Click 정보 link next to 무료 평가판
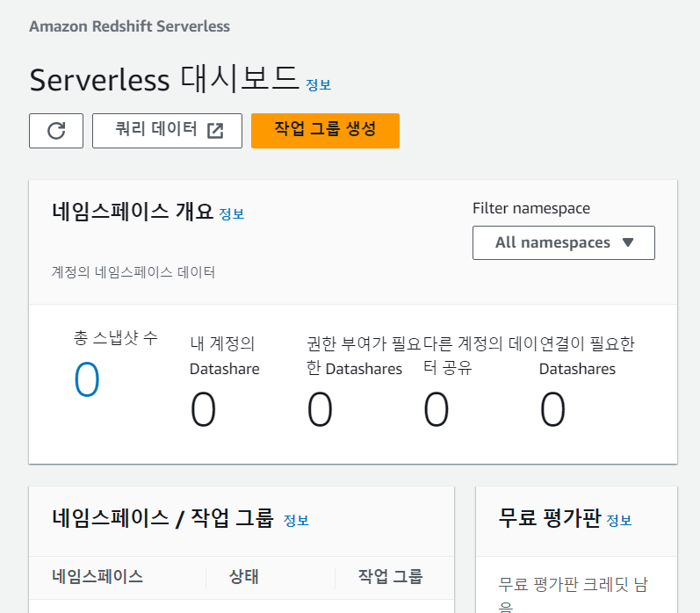This screenshot has width=700, height=613. [x=619, y=520]
